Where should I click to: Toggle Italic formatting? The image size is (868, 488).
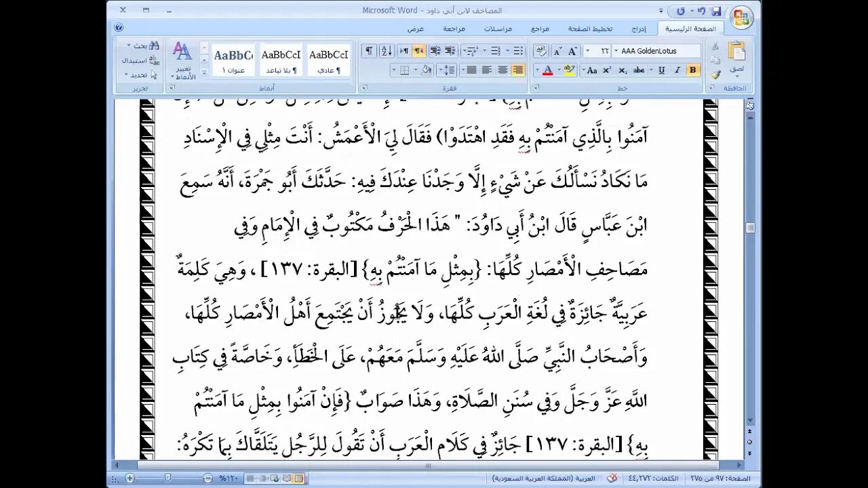pyautogui.click(x=677, y=70)
